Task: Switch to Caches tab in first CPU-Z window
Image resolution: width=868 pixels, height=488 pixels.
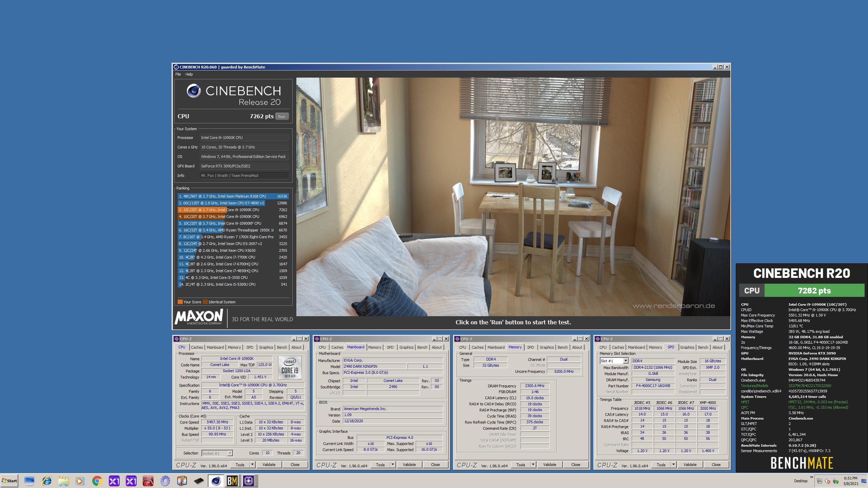Action: click(197, 347)
